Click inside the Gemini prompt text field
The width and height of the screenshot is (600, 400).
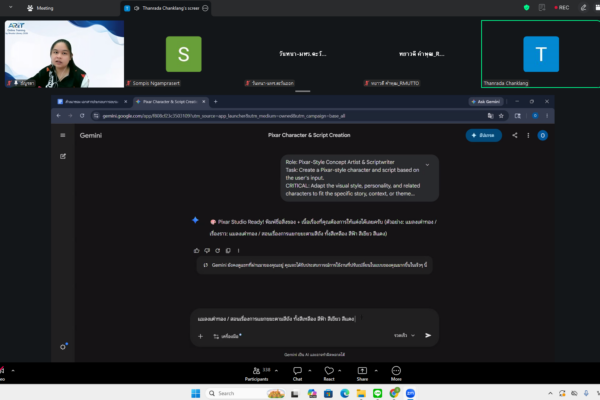click(x=276, y=318)
